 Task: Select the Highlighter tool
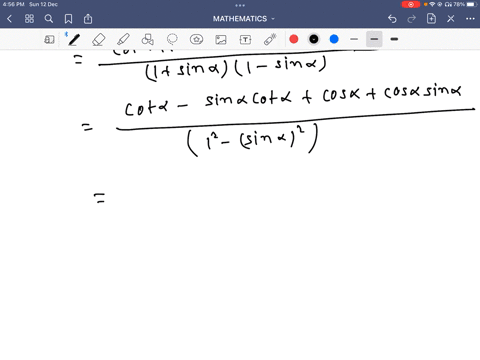click(123, 40)
